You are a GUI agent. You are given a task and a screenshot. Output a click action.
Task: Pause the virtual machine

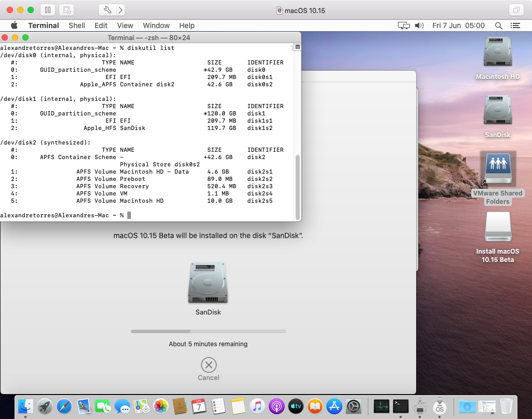pos(47,10)
